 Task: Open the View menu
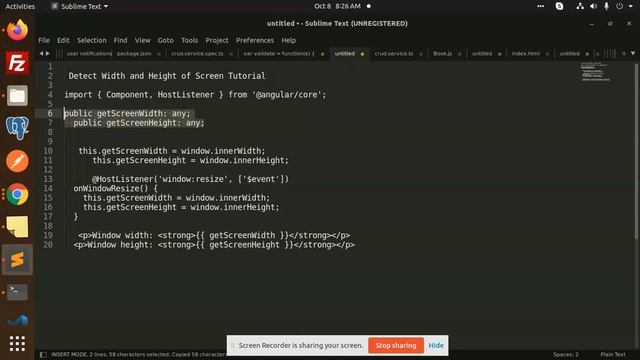pos(142,40)
